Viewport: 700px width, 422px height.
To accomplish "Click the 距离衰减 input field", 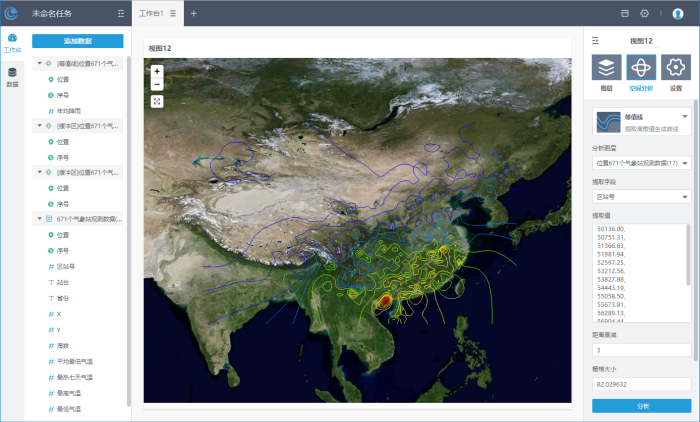I will point(641,350).
